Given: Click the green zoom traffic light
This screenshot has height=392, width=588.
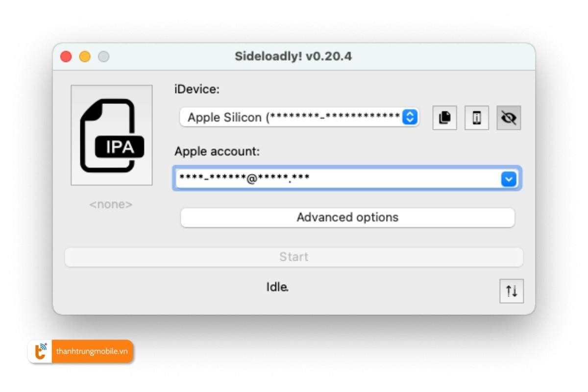Looking at the screenshot, I should [x=103, y=56].
